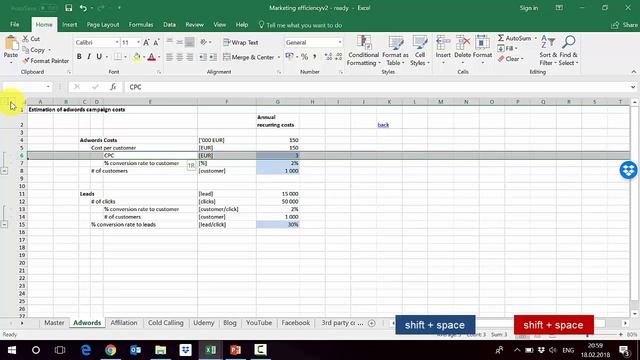Open the font size dropdown
The height and width of the screenshot is (360, 640).
pyautogui.click(x=138, y=42)
